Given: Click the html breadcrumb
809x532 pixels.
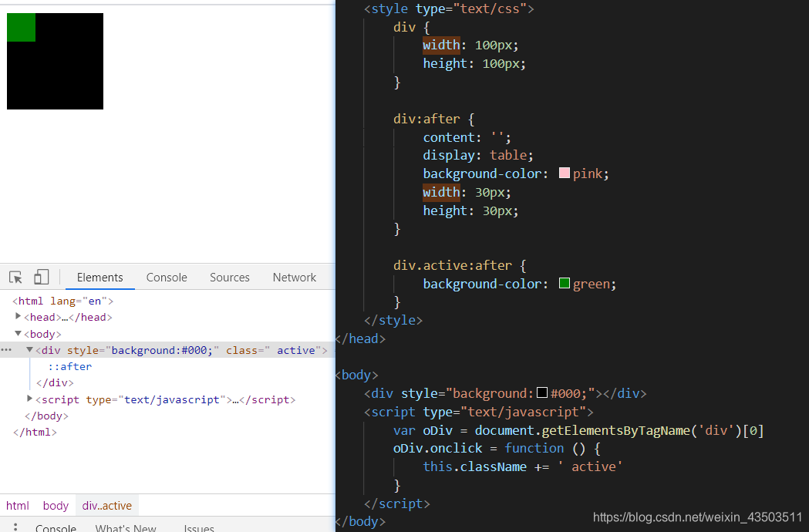Looking at the screenshot, I should (x=18, y=506).
